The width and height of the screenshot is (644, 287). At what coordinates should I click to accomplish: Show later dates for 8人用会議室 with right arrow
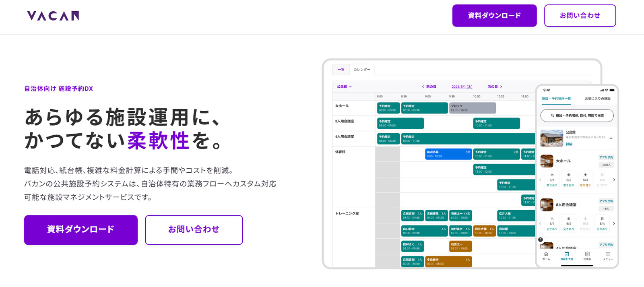pos(614,223)
